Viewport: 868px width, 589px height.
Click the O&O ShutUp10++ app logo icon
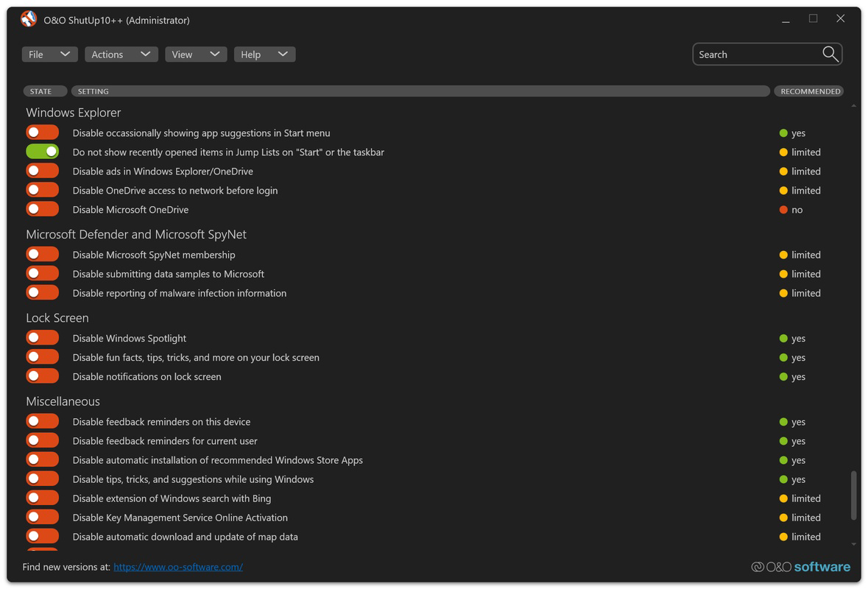click(29, 19)
